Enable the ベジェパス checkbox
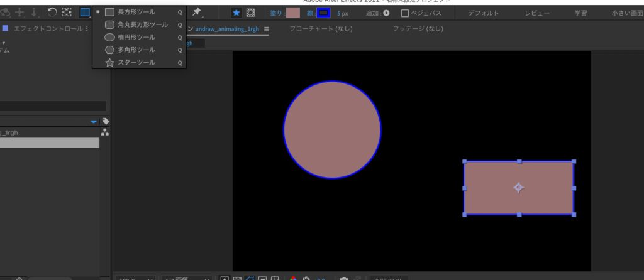644x280 pixels. click(405, 13)
